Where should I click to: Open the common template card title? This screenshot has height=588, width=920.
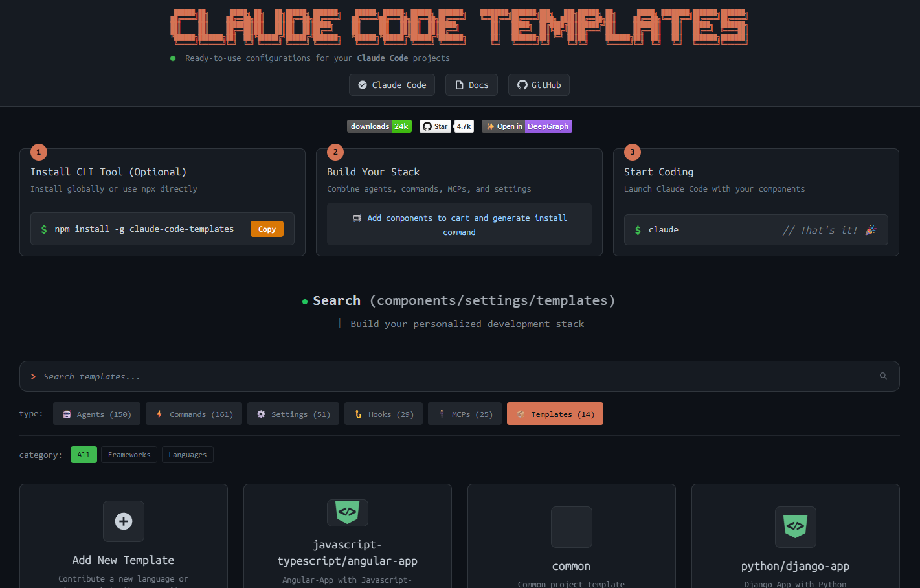[x=571, y=566]
